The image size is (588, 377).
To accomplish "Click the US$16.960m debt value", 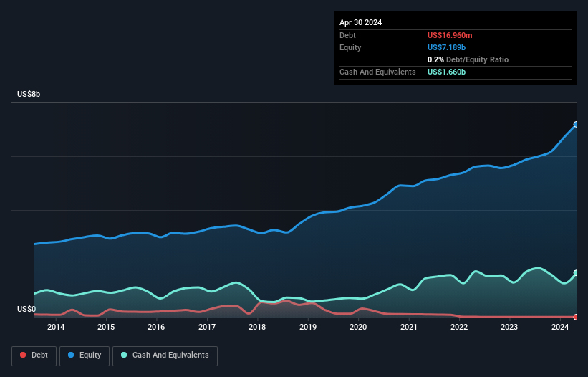I will tap(450, 35).
